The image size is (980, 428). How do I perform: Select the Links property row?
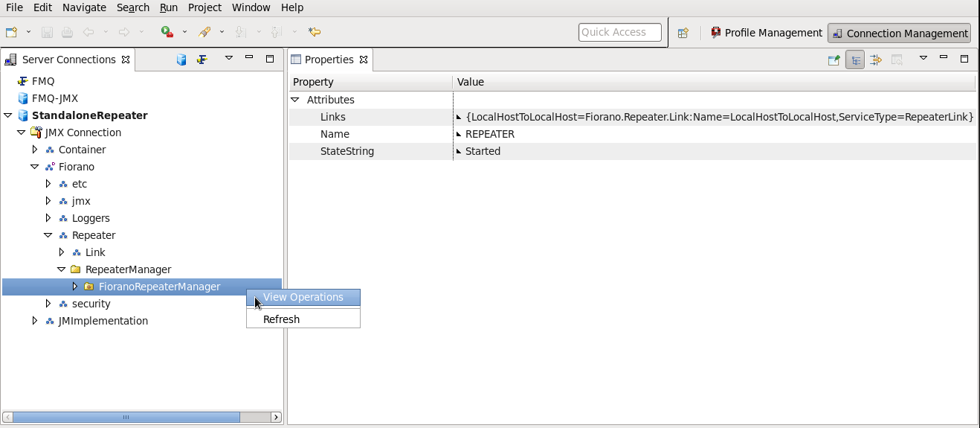click(632, 117)
